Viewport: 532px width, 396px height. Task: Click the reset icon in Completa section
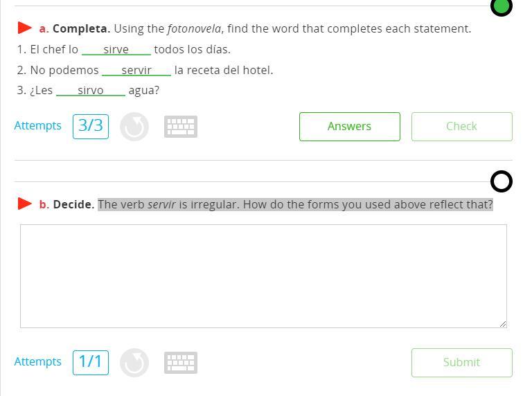click(x=134, y=127)
